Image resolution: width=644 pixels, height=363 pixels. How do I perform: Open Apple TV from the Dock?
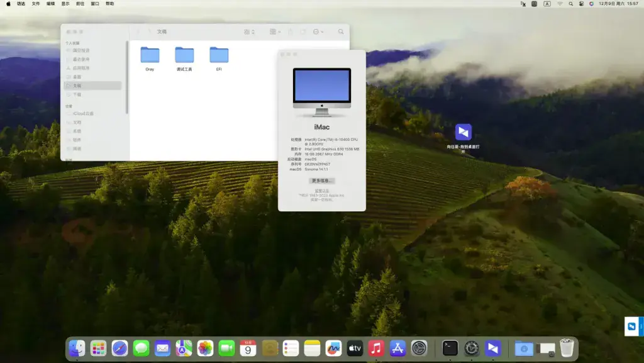pos(355,349)
